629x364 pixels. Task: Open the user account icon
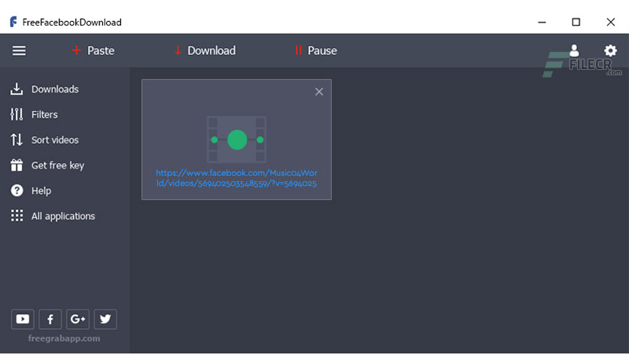[574, 50]
